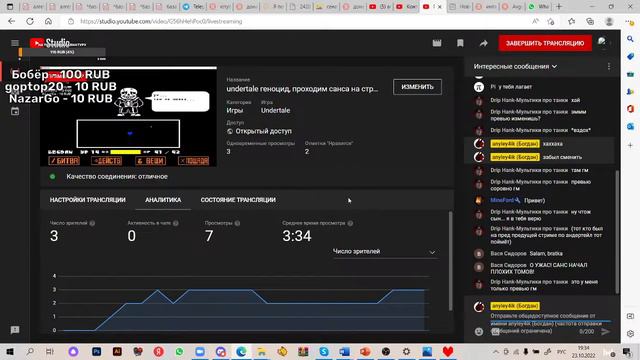This screenshot has width=640, height=360.
Task: Go to browser home page
Action: click(x=48, y=21)
